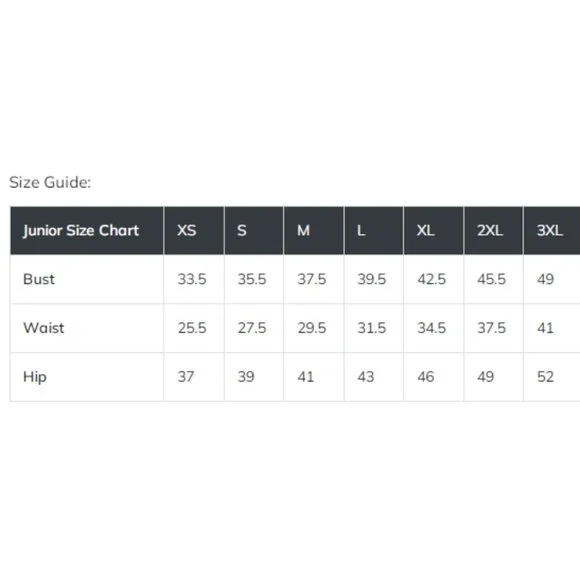Viewport: 580px width, 580px height.
Task: Click the M size column header
Action: pyautogui.click(x=314, y=230)
